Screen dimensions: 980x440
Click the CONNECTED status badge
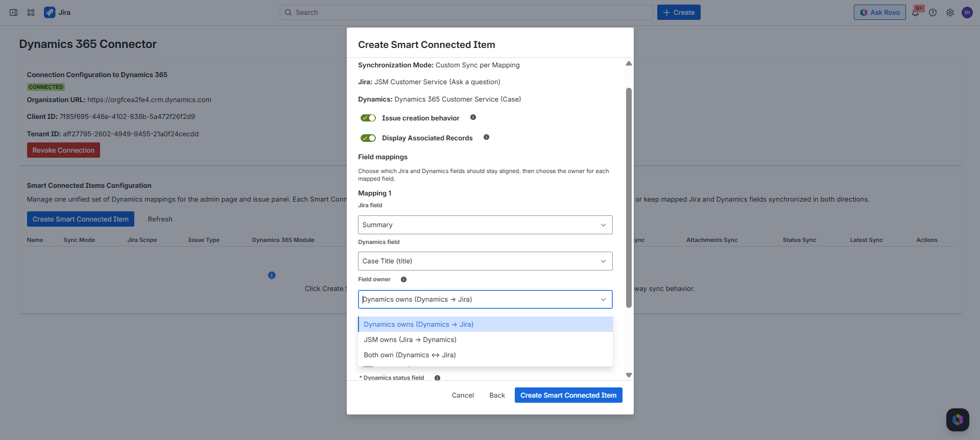click(46, 87)
